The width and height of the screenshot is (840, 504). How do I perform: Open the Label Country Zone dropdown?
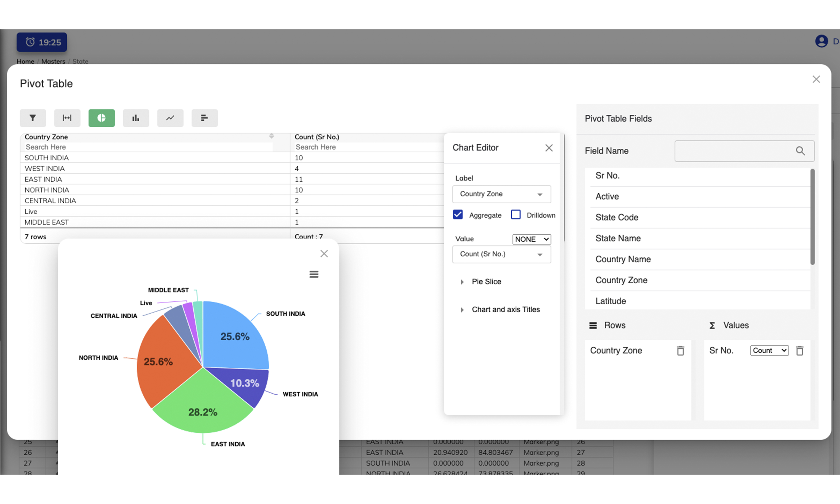click(502, 194)
